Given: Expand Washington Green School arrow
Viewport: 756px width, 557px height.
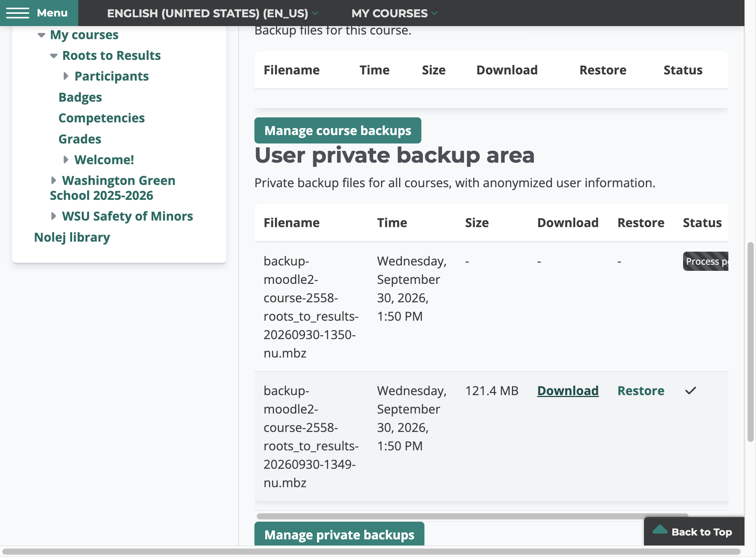Looking at the screenshot, I should click(x=54, y=180).
